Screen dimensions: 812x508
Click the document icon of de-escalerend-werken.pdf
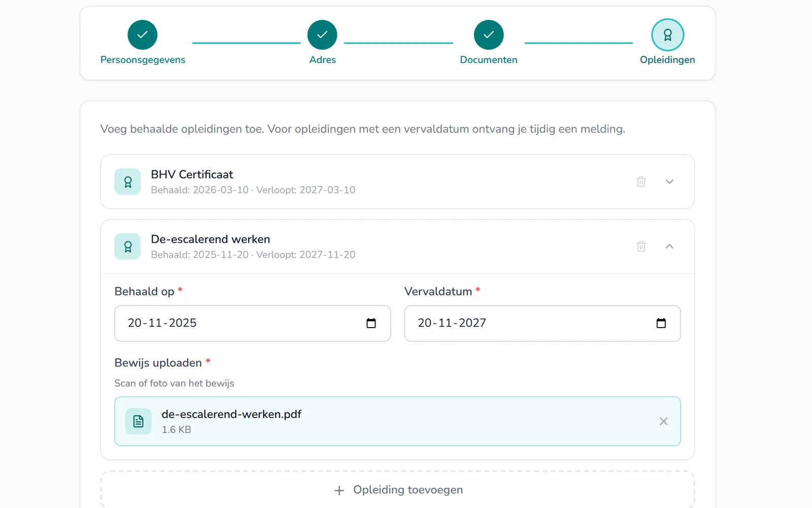pyautogui.click(x=139, y=421)
